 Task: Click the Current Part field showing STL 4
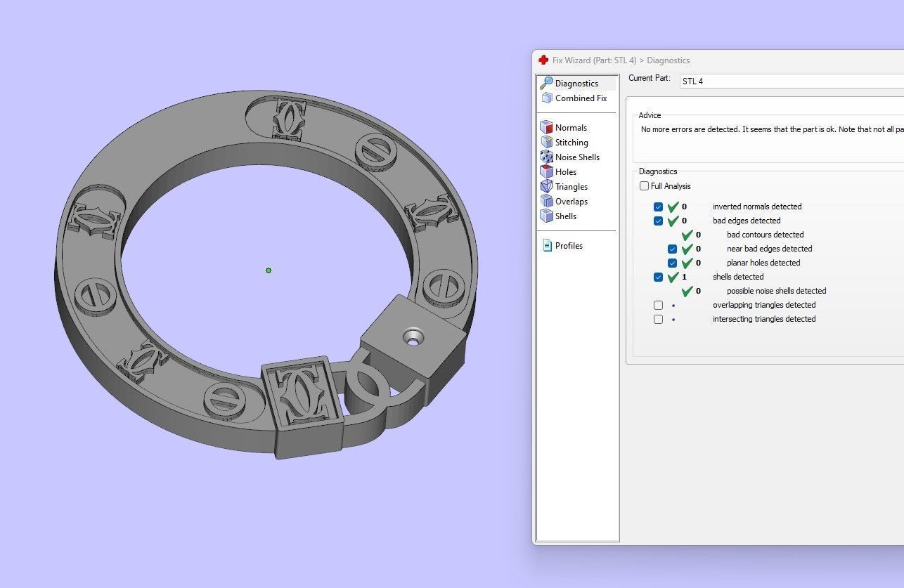[791, 81]
